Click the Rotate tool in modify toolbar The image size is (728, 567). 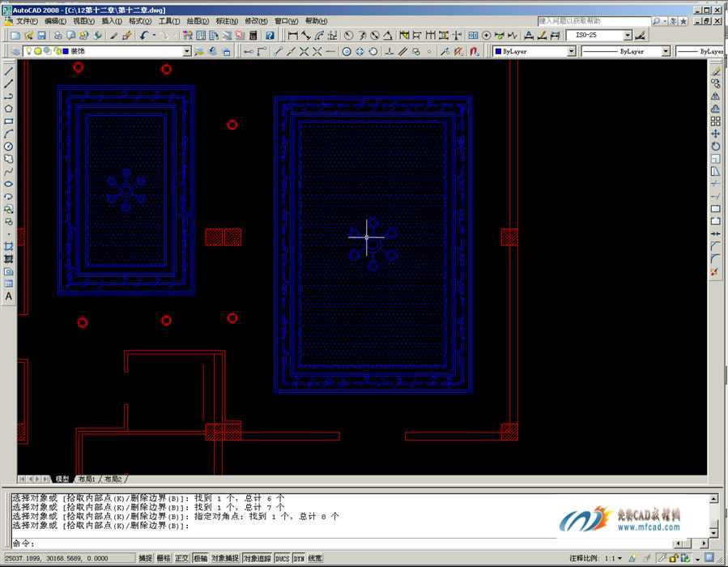[716, 147]
